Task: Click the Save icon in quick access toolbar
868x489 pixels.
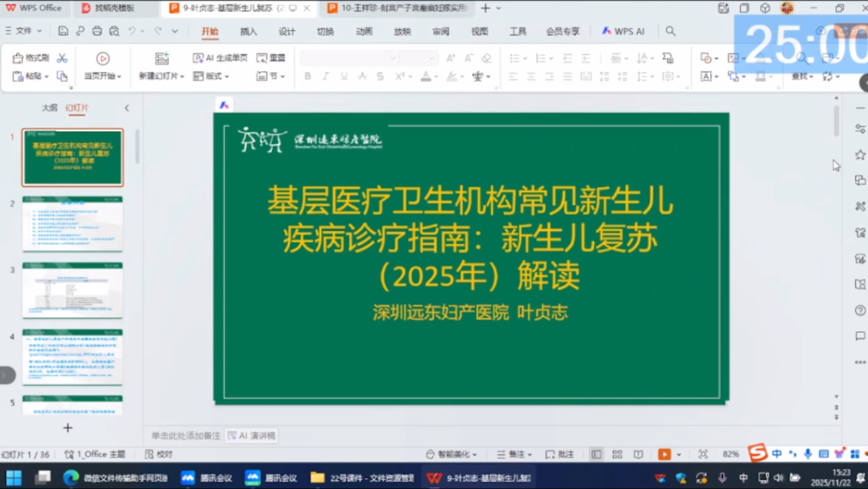Action: (x=63, y=31)
